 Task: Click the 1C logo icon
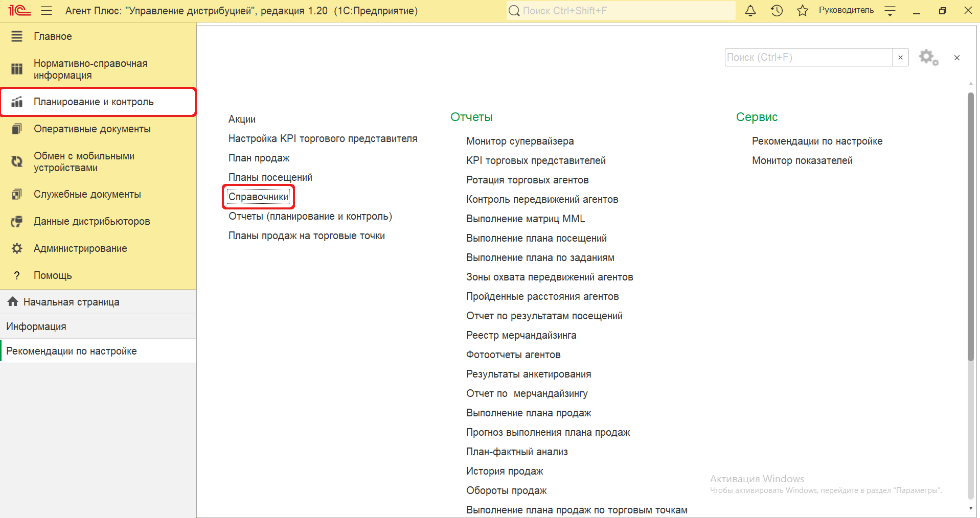19,11
